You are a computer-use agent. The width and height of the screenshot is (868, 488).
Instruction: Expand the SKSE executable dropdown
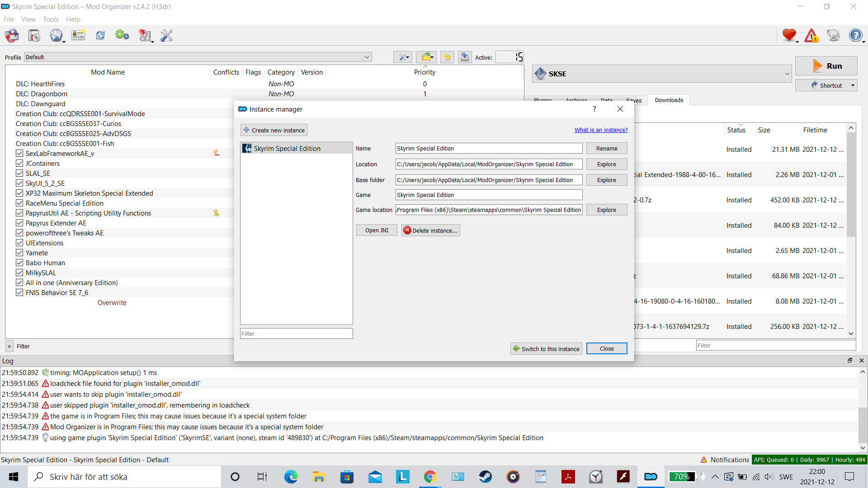pos(661,74)
